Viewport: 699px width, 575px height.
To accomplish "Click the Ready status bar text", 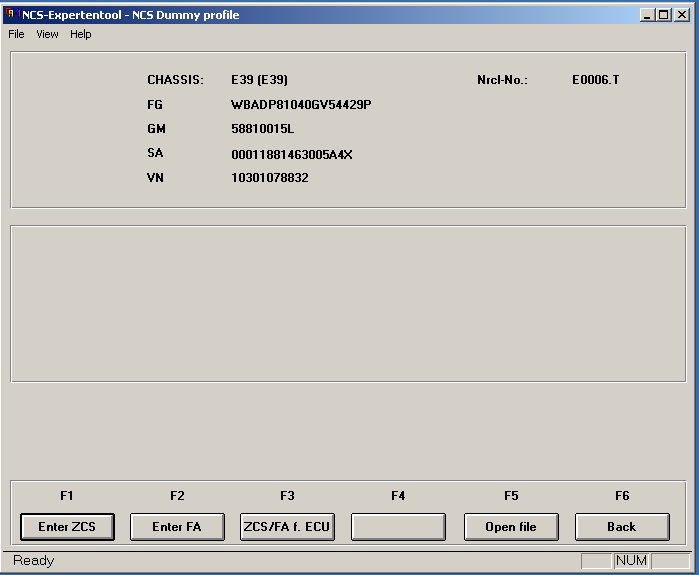I will 33,560.
